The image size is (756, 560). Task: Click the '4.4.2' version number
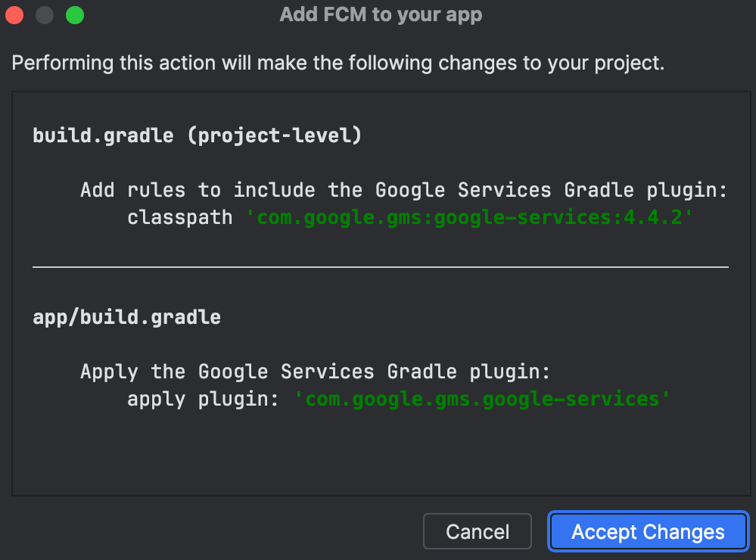click(x=653, y=217)
